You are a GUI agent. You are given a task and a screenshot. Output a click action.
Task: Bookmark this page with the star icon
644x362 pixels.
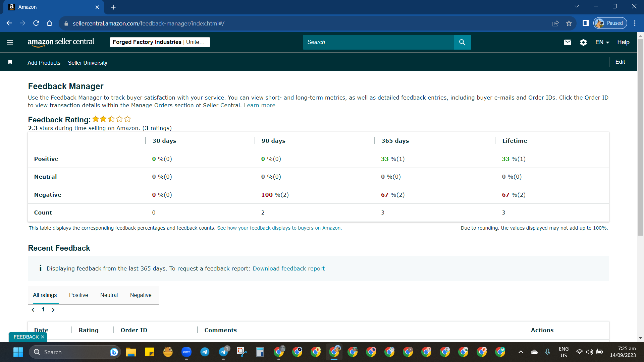[569, 23]
